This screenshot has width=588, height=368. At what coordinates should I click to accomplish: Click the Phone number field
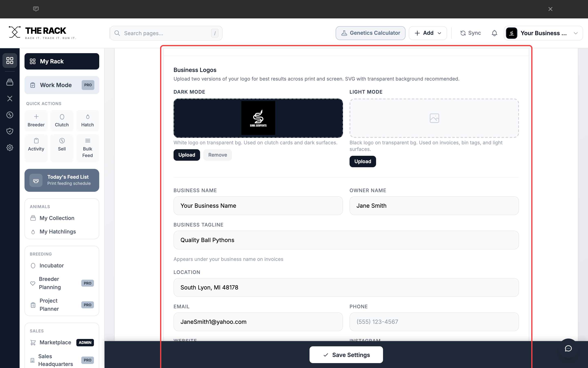(x=434, y=322)
